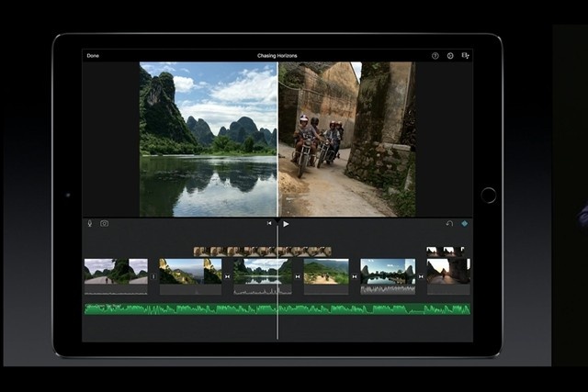Open project settings gear icon
588x392 pixels.
[x=450, y=56]
